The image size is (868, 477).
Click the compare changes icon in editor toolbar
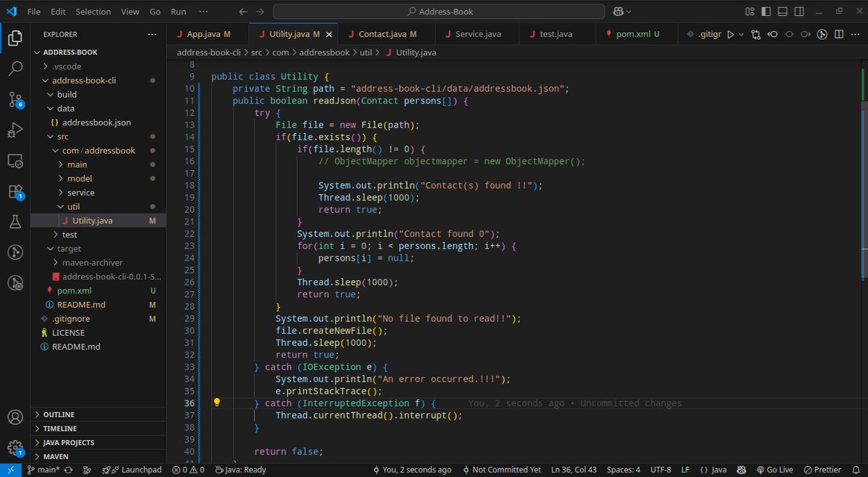(x=756, y=34)
